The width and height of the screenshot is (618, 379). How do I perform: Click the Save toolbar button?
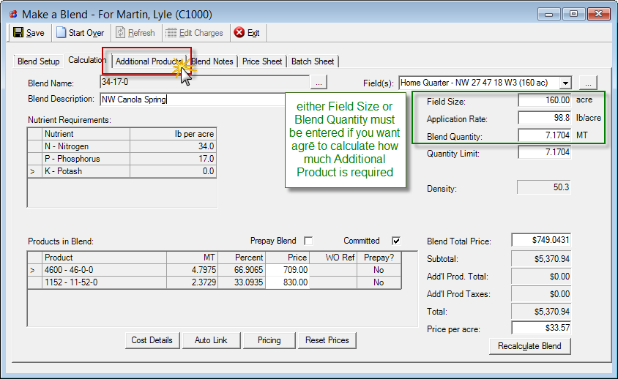point(29,33)
